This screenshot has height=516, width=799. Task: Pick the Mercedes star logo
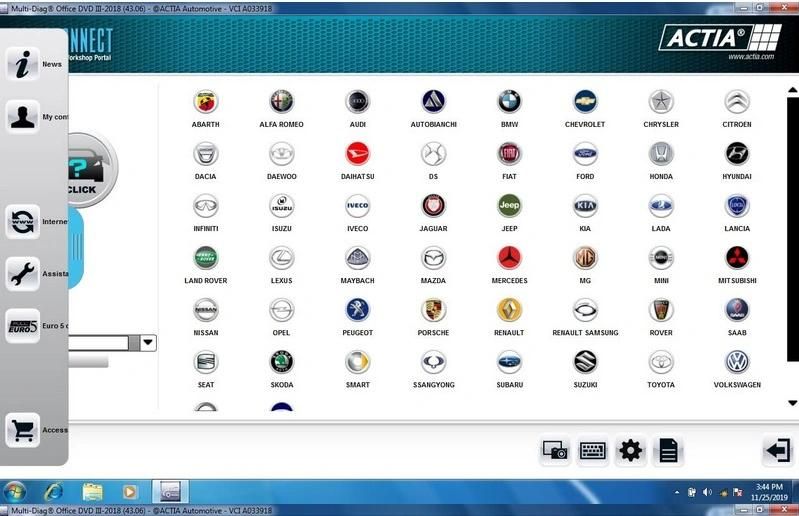(509, 258)
